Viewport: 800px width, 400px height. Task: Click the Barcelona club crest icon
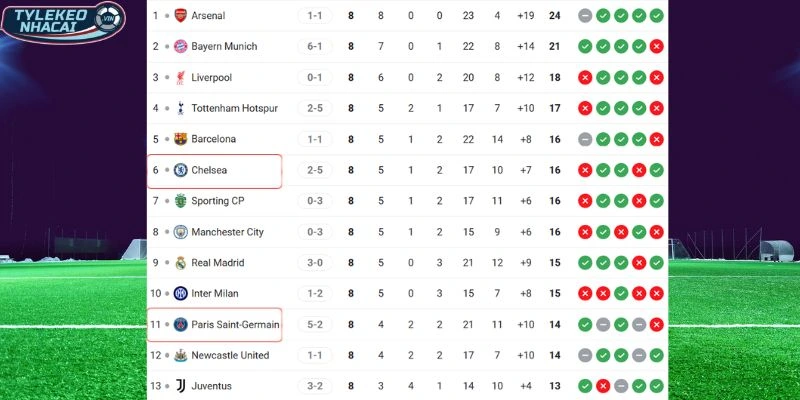(180, 139)
